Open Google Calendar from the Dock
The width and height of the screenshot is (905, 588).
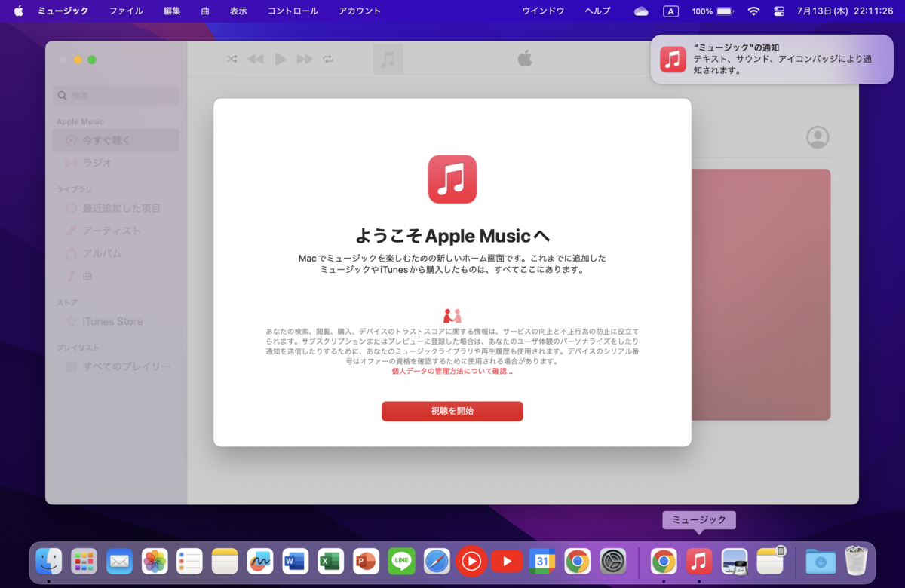(x=542, y=561)
